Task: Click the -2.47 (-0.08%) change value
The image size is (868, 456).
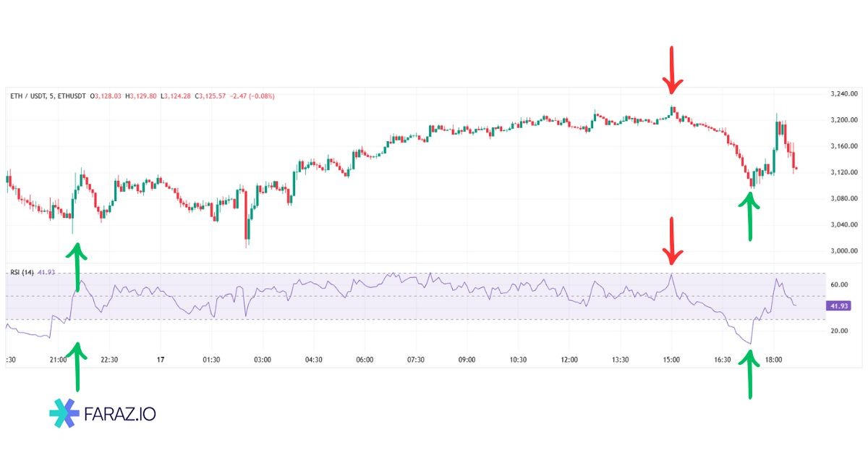Action: tap(253, 96)
